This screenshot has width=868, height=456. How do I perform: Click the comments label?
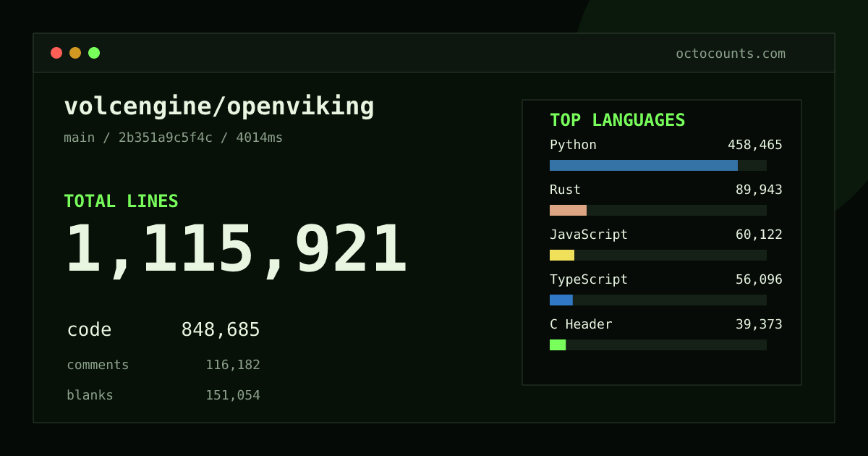[98, 365]
